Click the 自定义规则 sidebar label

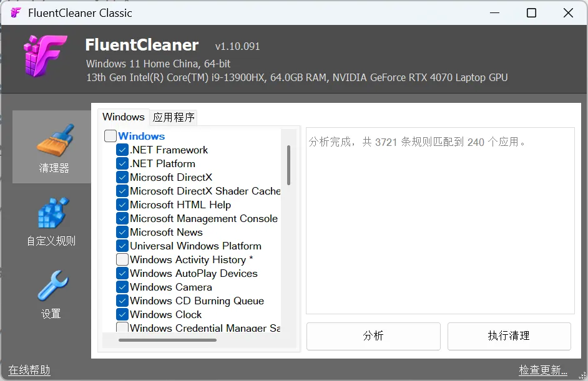point(51,241)
